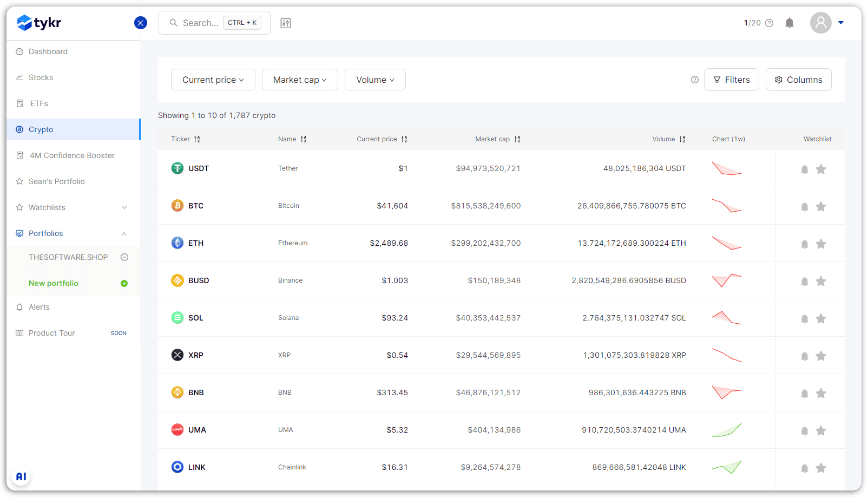Click the LINK Chainlink coin icon
This screenshot has height=497, width=868.
(177, 467)
